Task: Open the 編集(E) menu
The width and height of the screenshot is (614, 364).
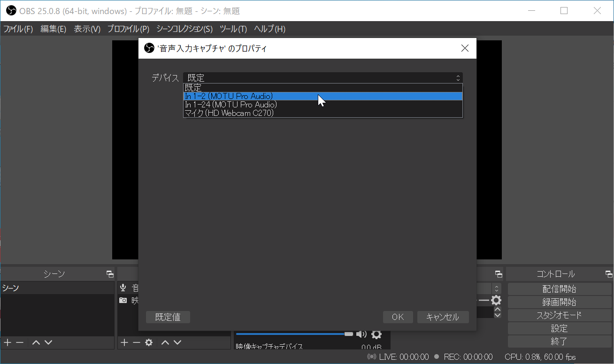Action: [54, 29]
